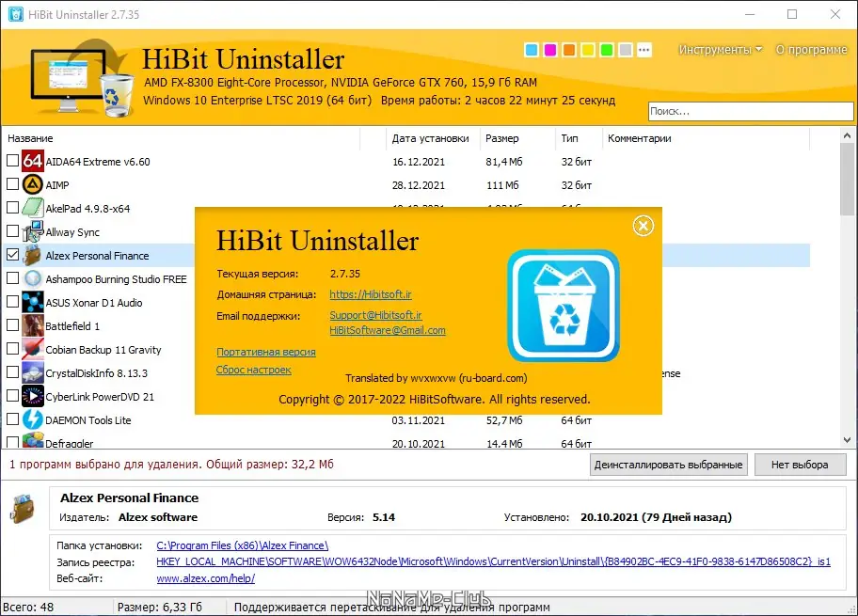This screenshot has height=616, width=858.
Task: Click the Battlefield 1 game icon
Action: [33, 325]
